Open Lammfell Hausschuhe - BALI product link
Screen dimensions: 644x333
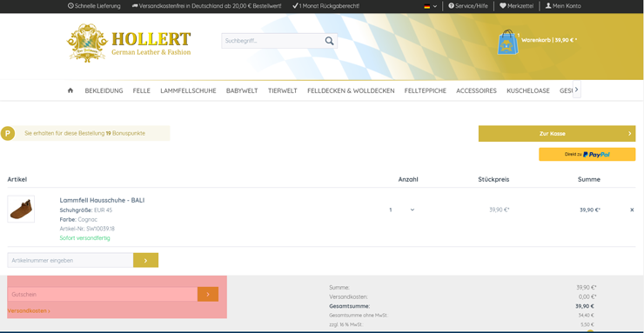click(x=102, y=201)
